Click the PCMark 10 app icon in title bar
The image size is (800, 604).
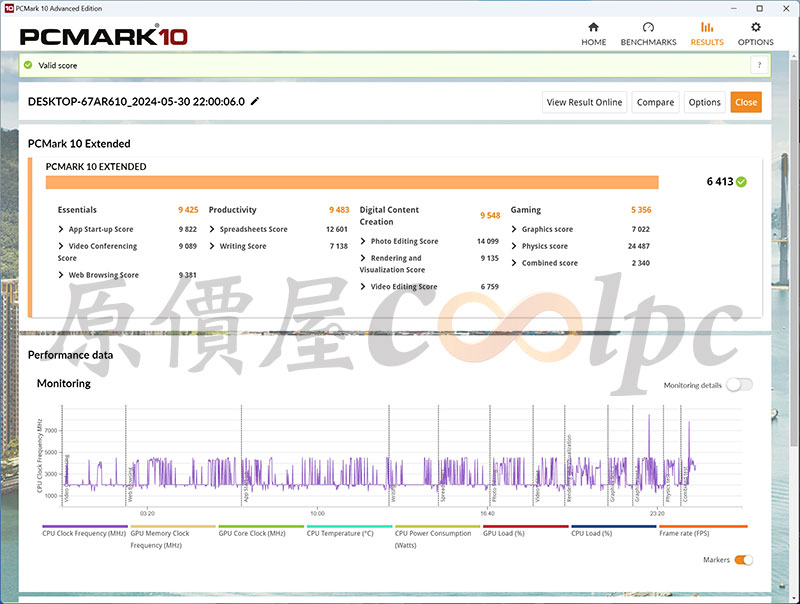tap(9, 8)
